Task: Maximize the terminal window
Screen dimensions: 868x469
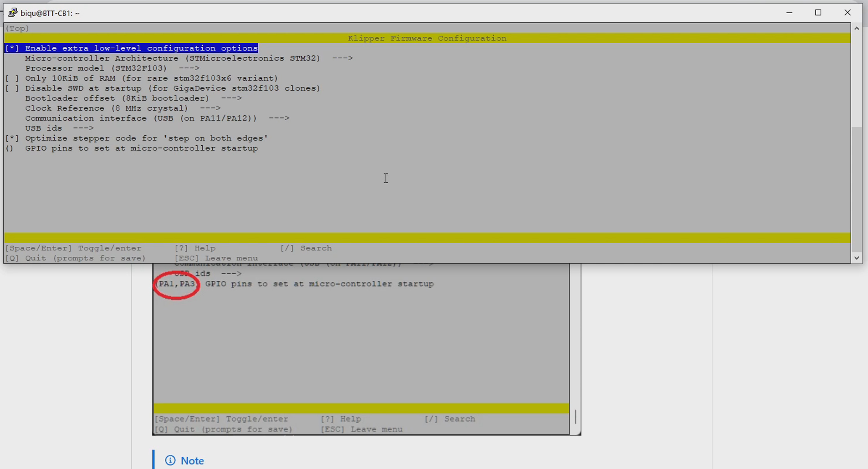Action: click(x=818, y=13)
